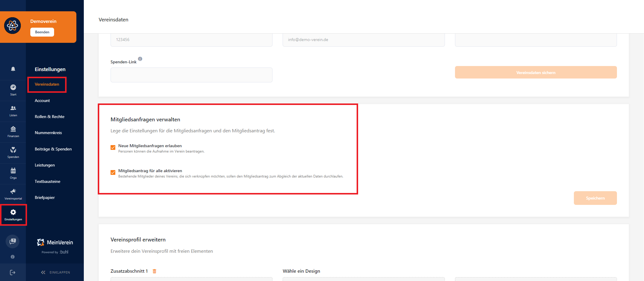
Task: Open Listen members icon
Action: pyautogui.click(x=13, y=108)
